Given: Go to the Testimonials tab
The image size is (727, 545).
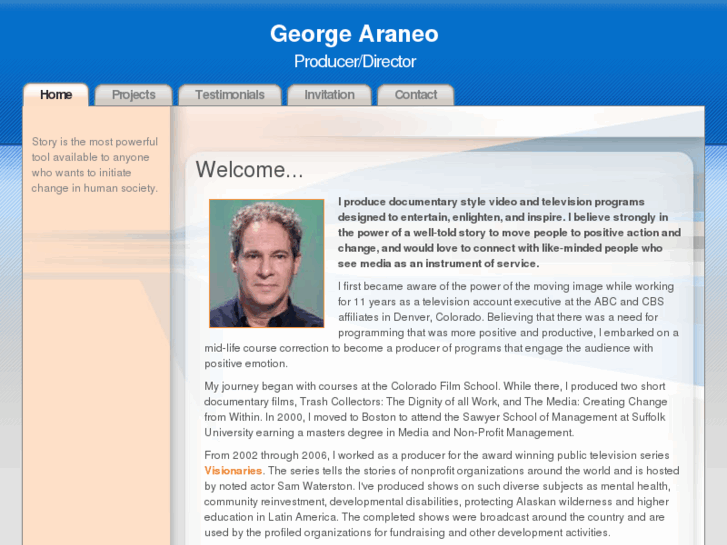Looking at the screenshot, I should coord(230,95).
